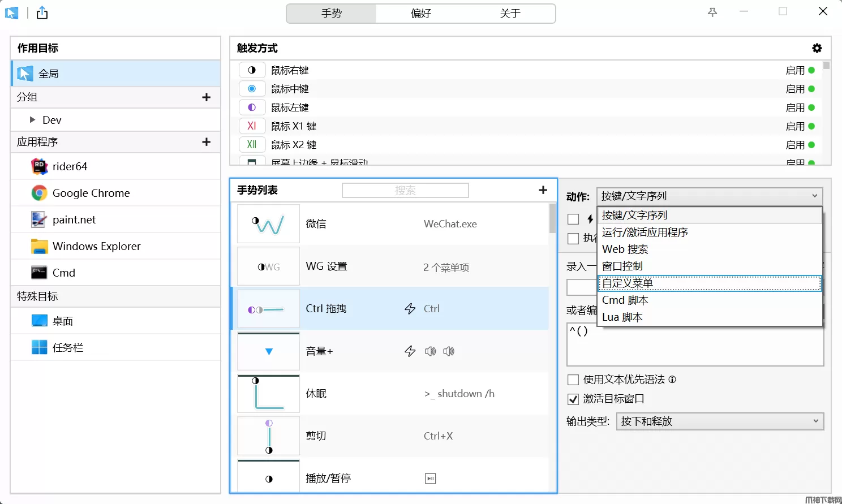842x504 pixels.
Task: Select the rider64 application icon
Action: 38,166
